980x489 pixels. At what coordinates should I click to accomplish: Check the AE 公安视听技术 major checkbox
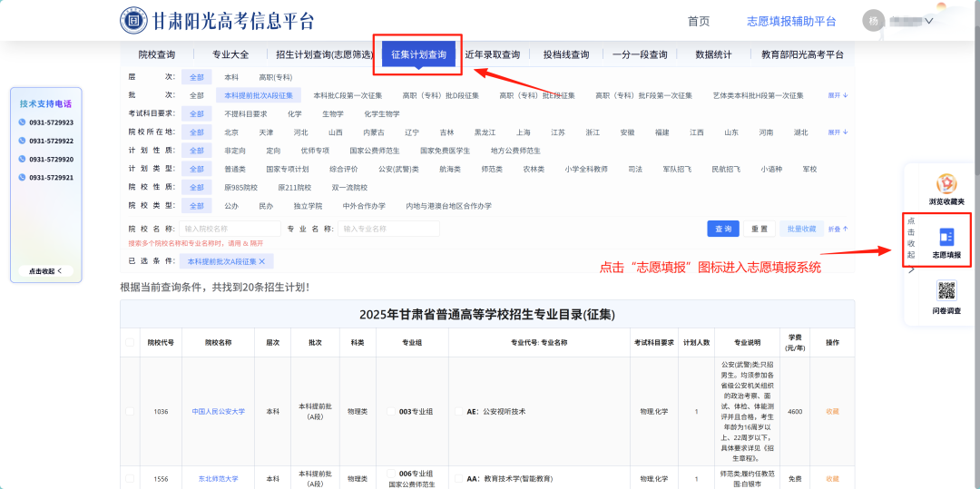pyautogui.click(x=458, y=411)
